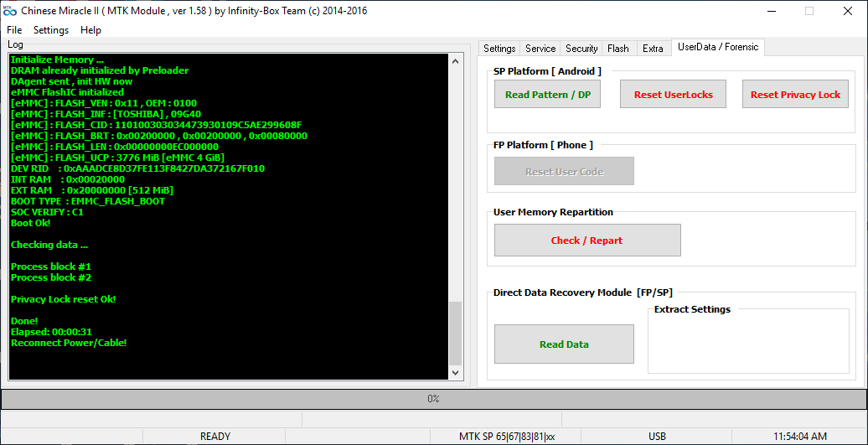
Task: Click the Extract Settings box
Action: click(748, 341)
